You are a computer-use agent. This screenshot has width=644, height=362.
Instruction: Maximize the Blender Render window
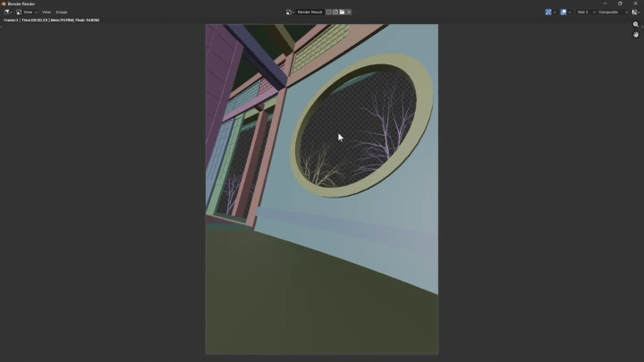620,4
